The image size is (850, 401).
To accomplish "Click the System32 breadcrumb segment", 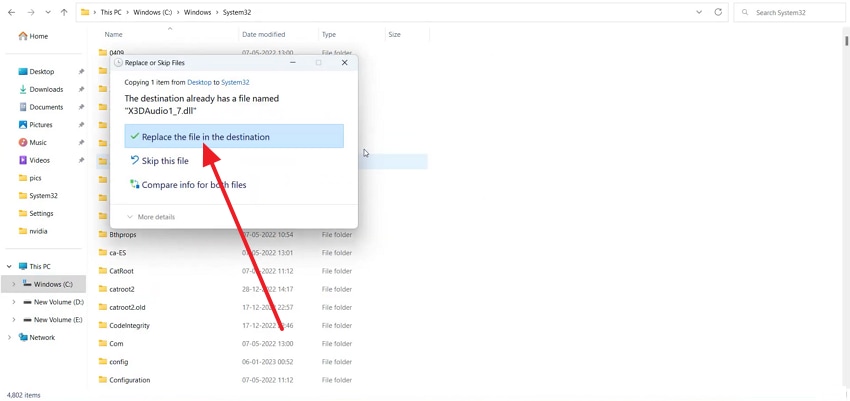I will click(237, 12).
